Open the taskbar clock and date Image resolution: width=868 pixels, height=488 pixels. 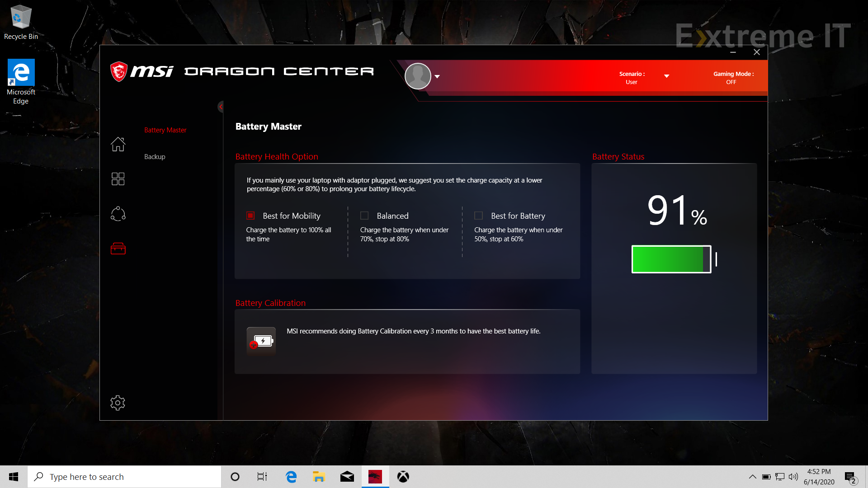(819, 477)
